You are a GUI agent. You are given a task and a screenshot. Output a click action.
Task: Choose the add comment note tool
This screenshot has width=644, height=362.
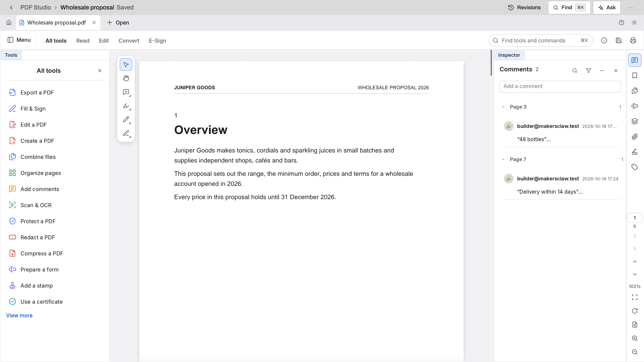pyautogui.click(x=126, y=92)
